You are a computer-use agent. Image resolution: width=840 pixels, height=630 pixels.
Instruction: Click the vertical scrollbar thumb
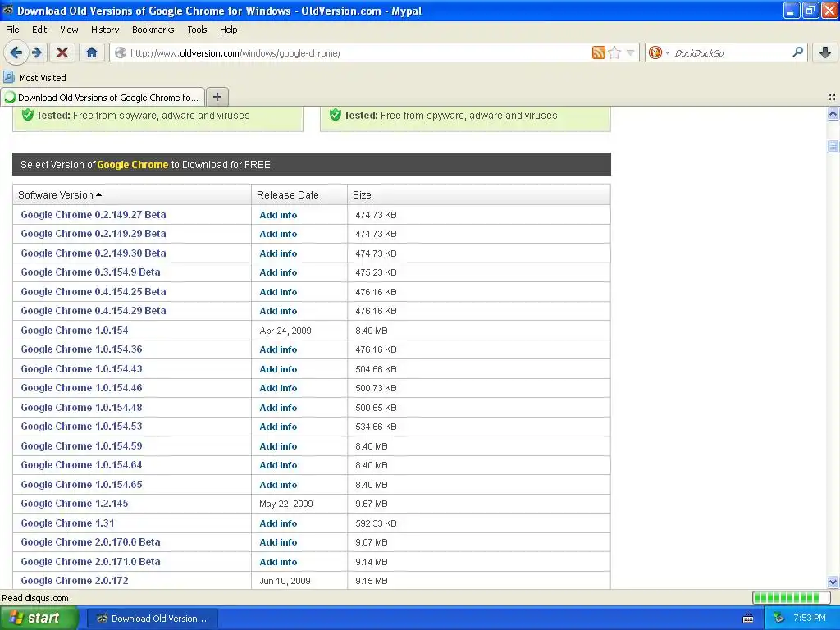(x=833, y=146)
